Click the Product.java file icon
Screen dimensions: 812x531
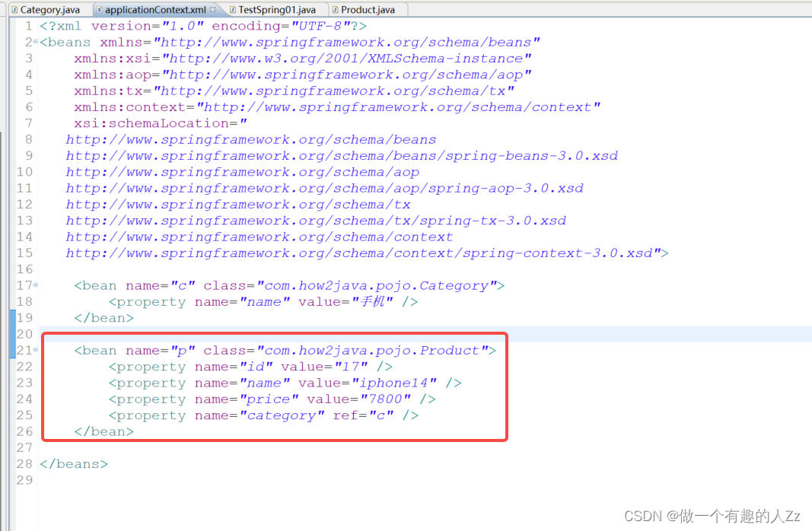[x=335, y=9]
